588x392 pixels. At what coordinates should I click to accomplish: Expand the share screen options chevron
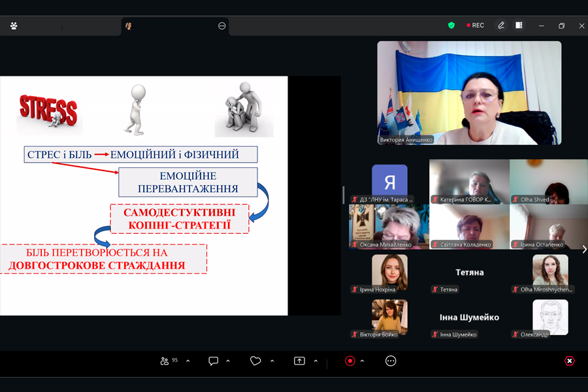316,361
